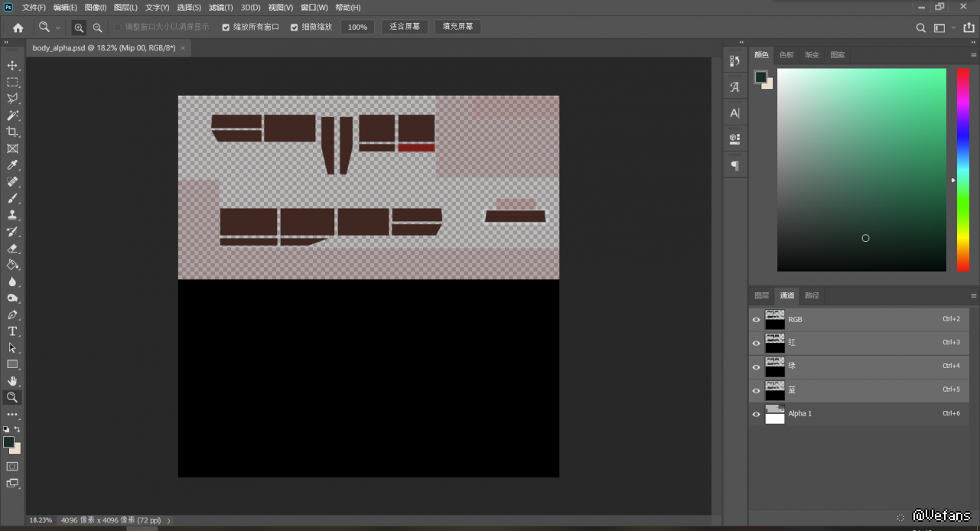Open the channels panel flyout menu
The width and height of the screenshot is (980, 531).
coord(973,295)
